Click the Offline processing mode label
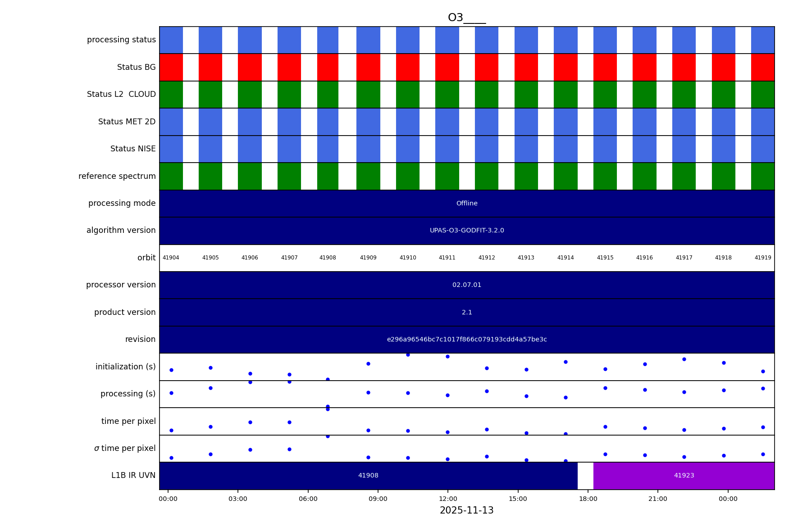The height and width of the screenshot is (532, 798). 466,204
